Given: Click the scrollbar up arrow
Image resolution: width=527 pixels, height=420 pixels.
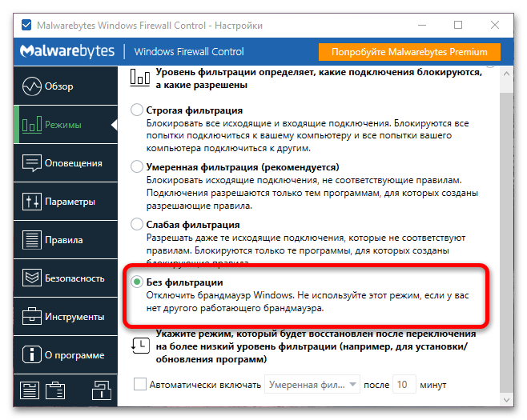Looking at the screenshot, I should (506, 74).
